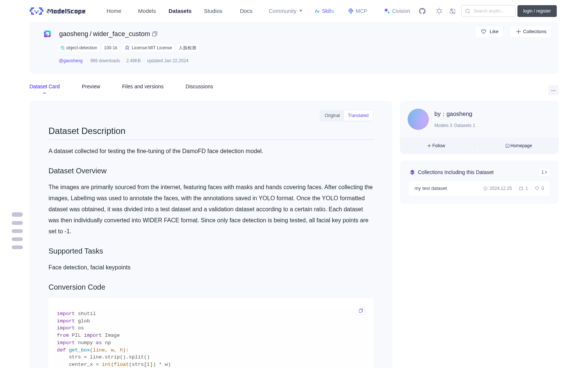Screen dimensions: 588x368
Task: Open the Docs page
Action: point(246,11)
